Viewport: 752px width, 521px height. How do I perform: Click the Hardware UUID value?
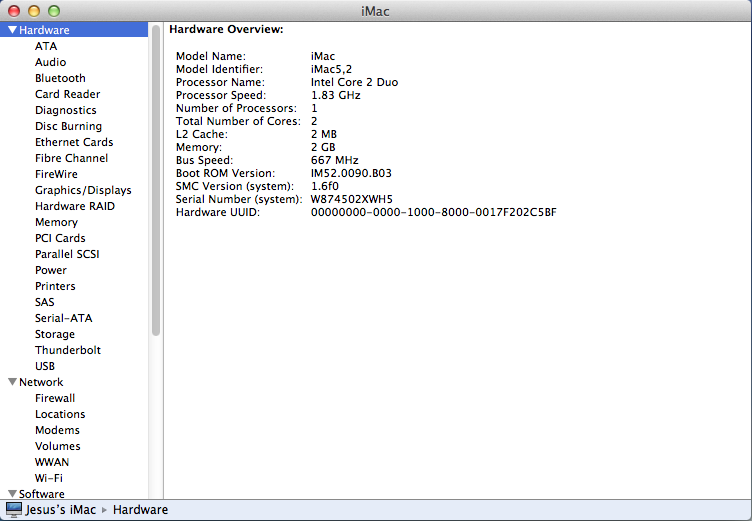pos(434,212)
